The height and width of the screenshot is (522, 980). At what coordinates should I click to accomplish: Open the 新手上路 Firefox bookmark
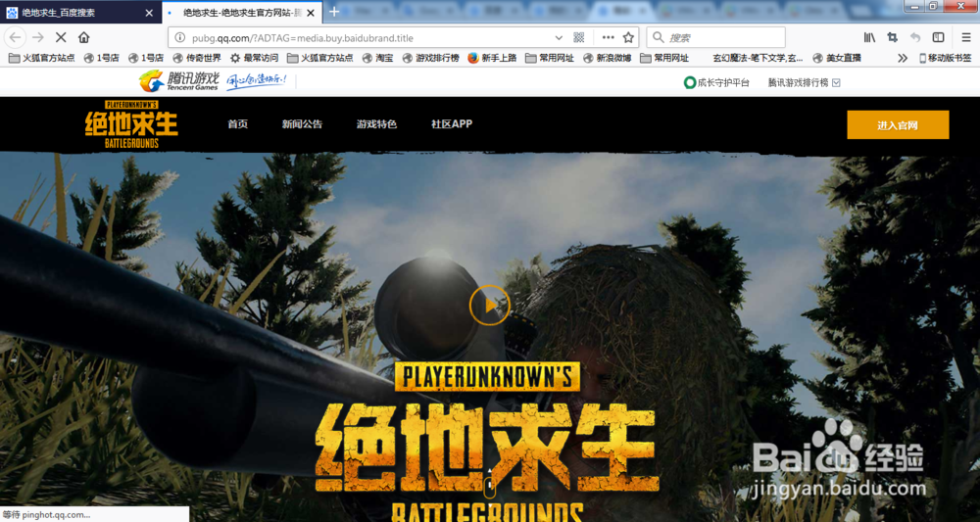click(x=492, y=58)
